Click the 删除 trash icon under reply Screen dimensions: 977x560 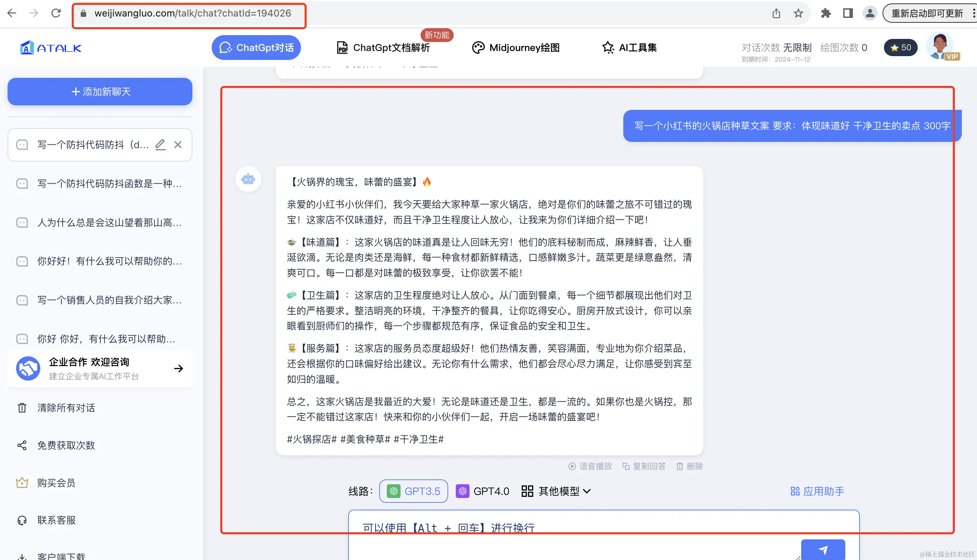680,466
